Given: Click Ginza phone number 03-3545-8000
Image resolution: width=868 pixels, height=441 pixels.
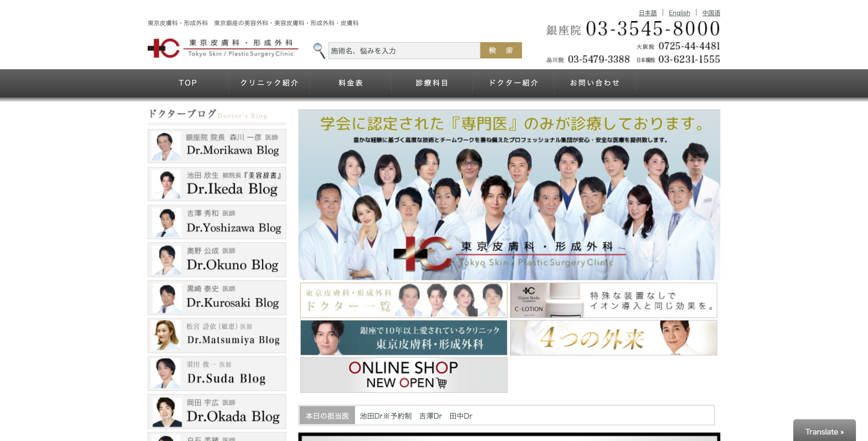Looking at the screenshot, I should tap(653, 29).
